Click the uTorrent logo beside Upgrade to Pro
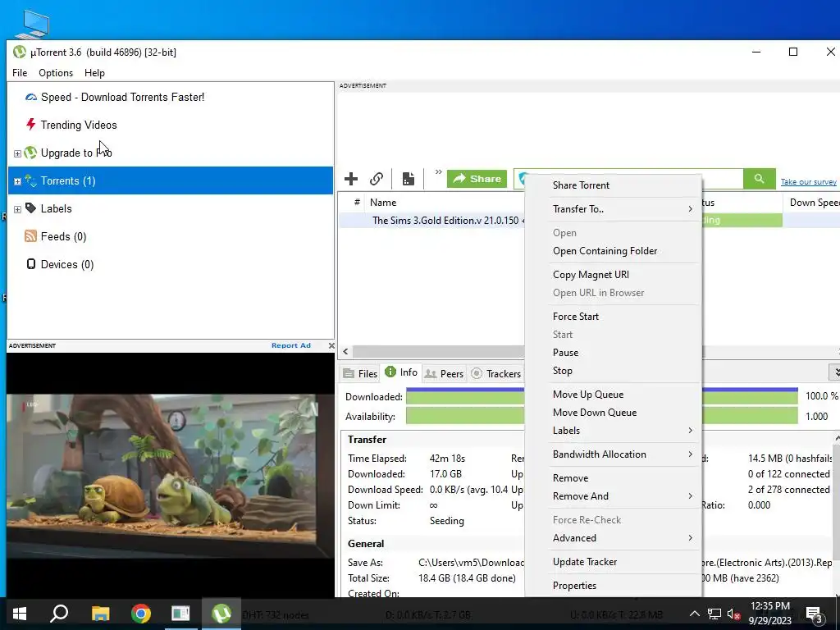 click(30, 153)
